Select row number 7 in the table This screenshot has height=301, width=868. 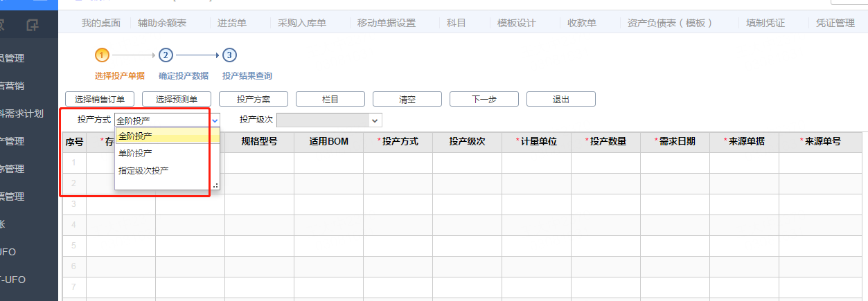tap(74, 286)
